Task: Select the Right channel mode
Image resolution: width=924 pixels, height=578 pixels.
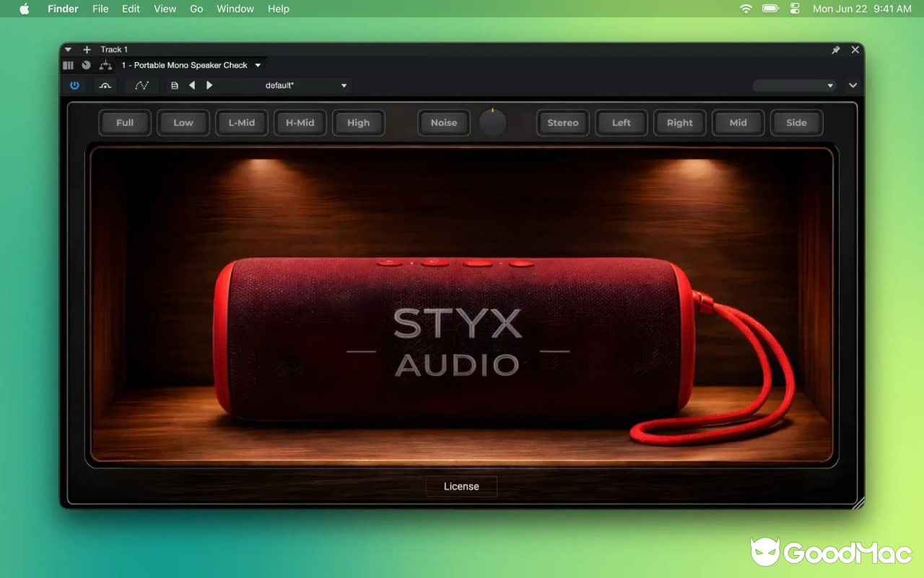Action: pyautogui.click(x=680, y=123)
